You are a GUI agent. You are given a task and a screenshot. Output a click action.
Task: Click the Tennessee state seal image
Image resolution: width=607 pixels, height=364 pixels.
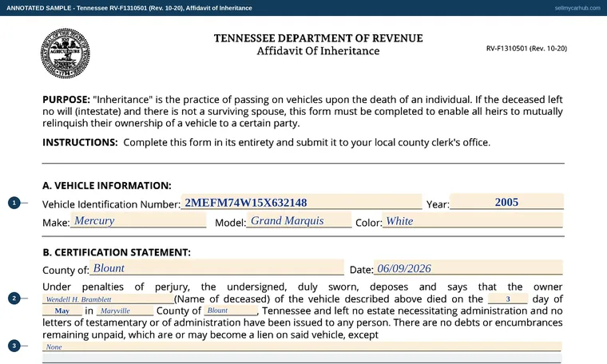(x=65, y=53)
